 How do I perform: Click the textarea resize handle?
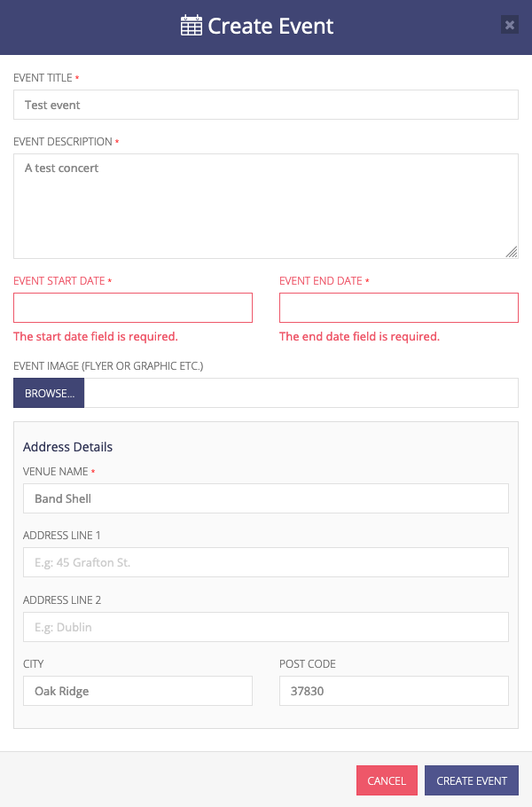point(512,254)
